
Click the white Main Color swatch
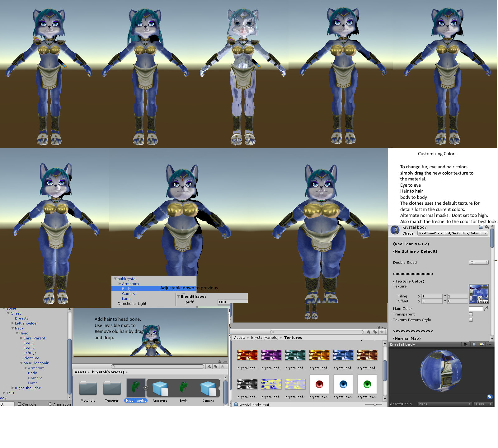[476, 308]
